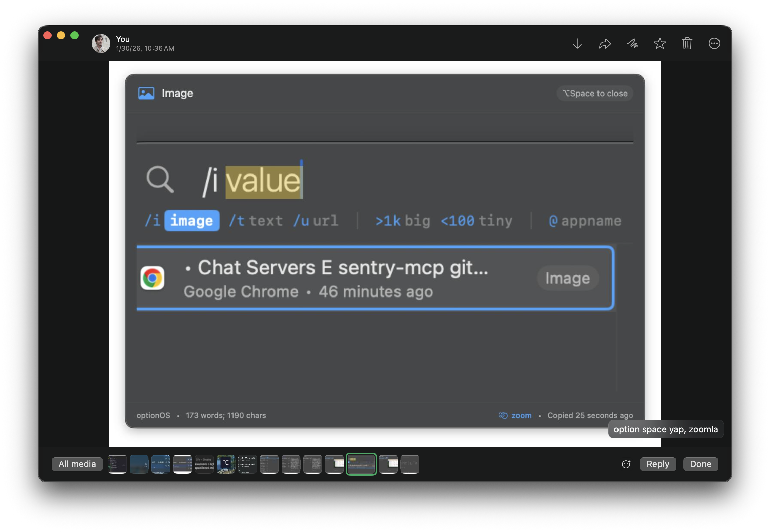Click the magnifier search icon
The image size is (770, 532).
click(161, 180)
